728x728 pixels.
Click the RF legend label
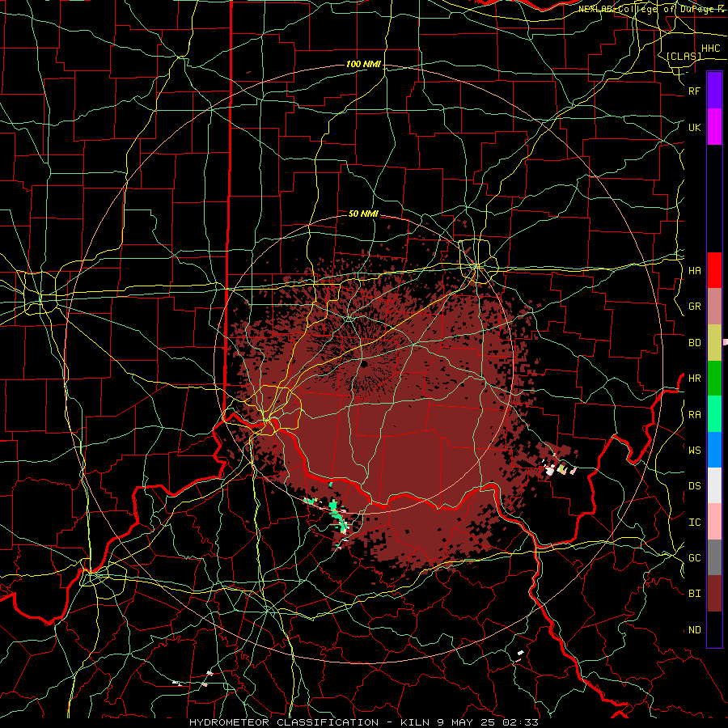pos(694,91)
